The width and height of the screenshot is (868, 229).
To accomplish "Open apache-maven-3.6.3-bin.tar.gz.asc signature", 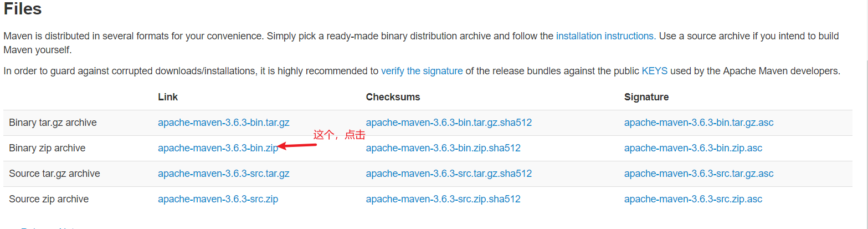I will point(698,123).
